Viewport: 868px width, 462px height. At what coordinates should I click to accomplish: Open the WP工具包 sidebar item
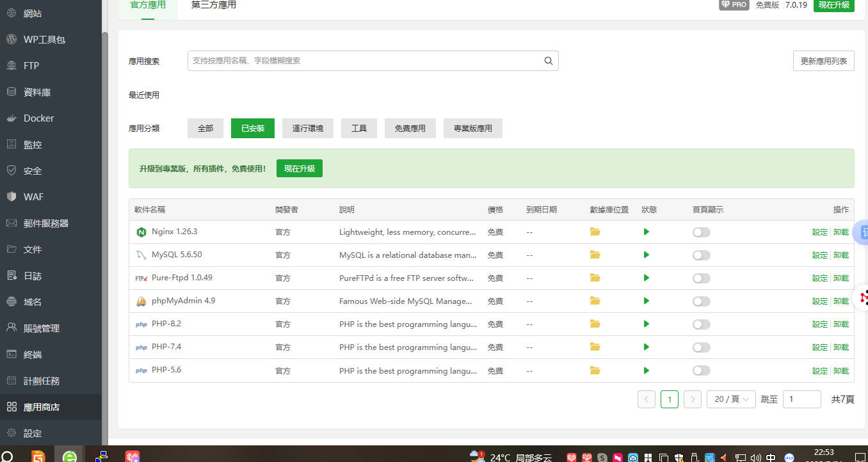[x=44, y=40]
